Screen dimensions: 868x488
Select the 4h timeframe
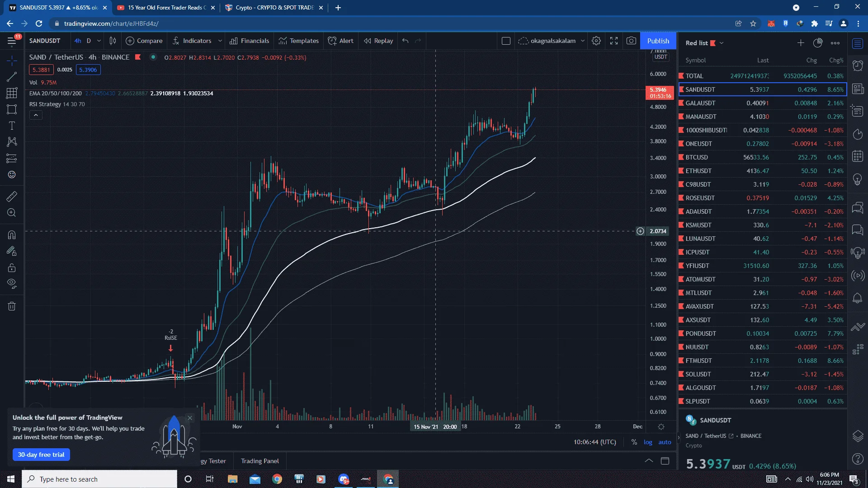point(78,41)
